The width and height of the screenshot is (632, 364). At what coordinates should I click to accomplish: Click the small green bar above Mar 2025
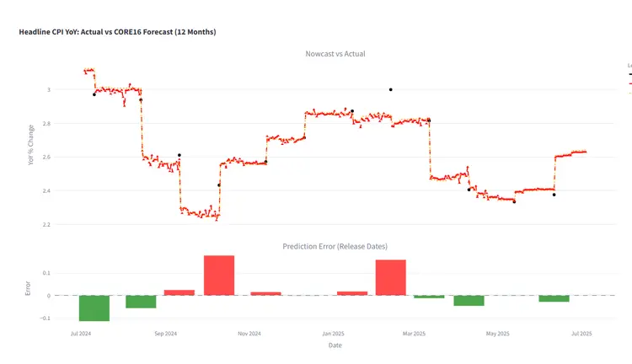(x=429, y=297)
